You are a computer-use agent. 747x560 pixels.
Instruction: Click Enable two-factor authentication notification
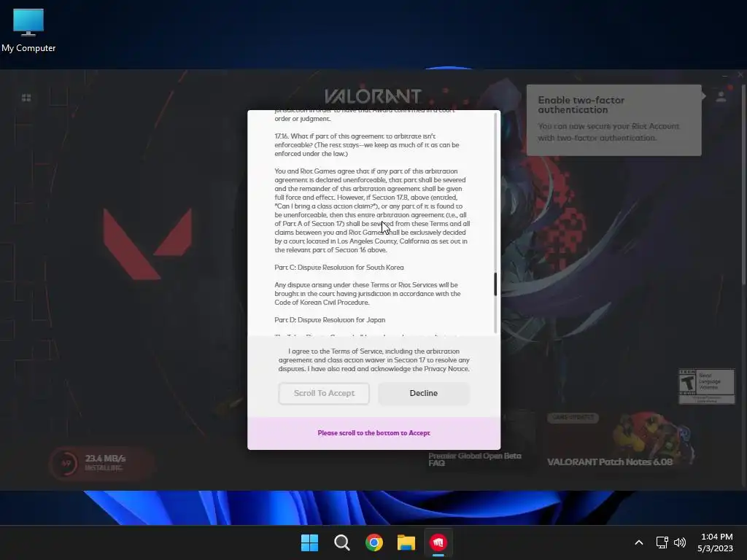[614, 120]
